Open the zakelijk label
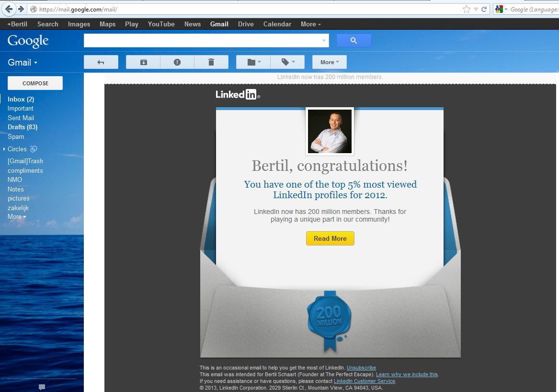 [18, 208]
